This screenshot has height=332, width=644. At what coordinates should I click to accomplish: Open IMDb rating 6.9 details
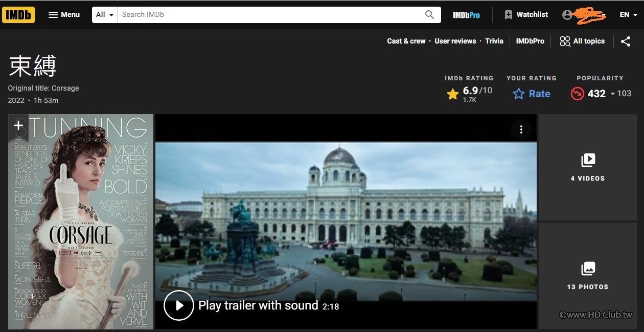(x=469, y=94)
